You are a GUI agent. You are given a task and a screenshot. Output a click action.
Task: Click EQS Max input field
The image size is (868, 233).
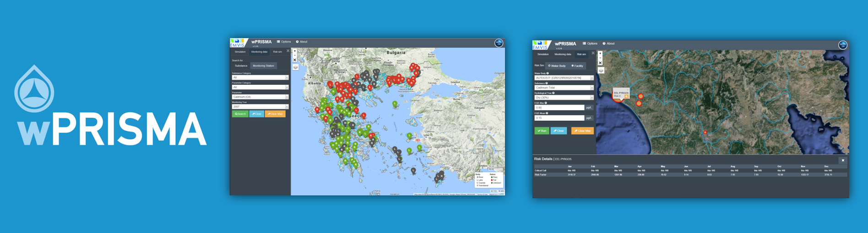[559, 108]
